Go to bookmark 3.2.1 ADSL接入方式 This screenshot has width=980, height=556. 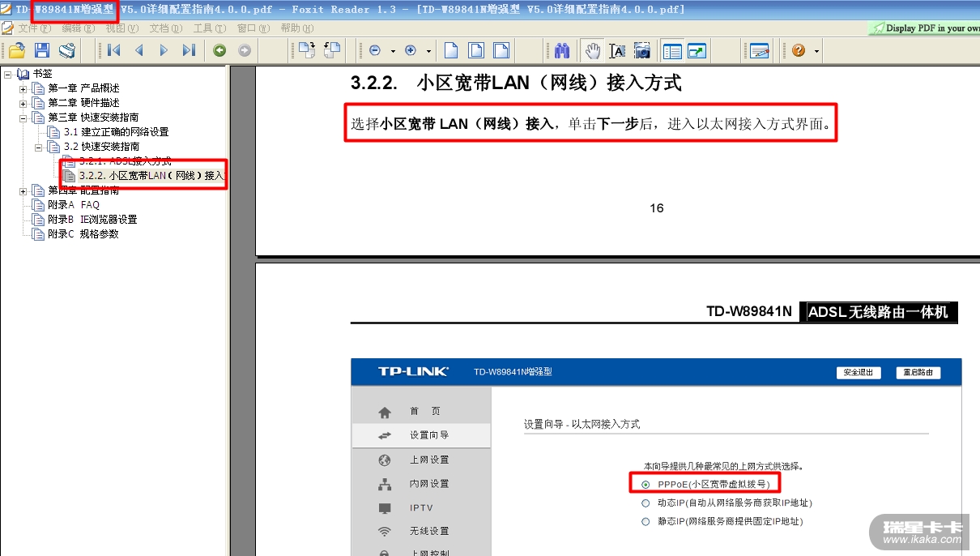[x=126, y=161]
